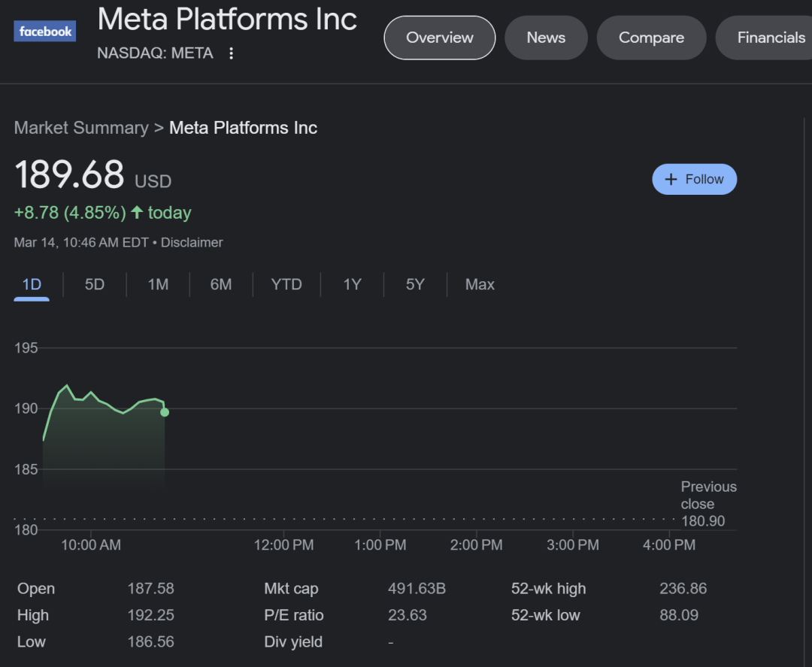Follow Meta Platforms stock
Image resolution: width=812 pixels, height=667 pixels.
click(694, 179)
